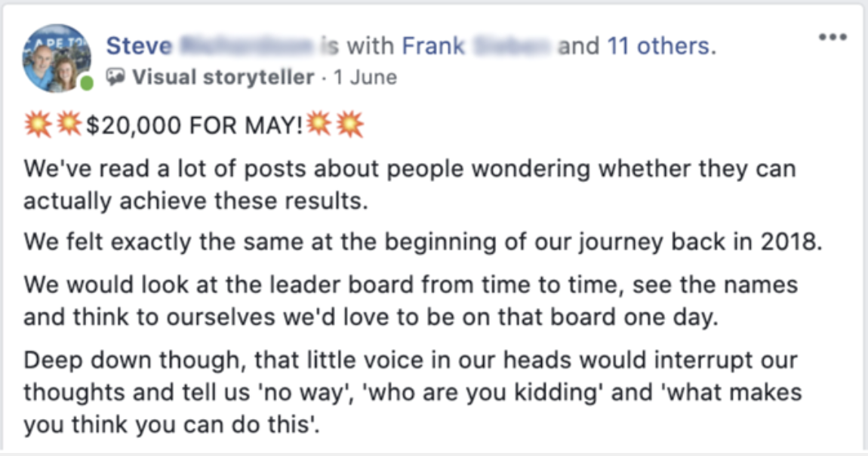Click the second explosion emoji before $20,000
The image size is (868, 456).
point(69,123)
